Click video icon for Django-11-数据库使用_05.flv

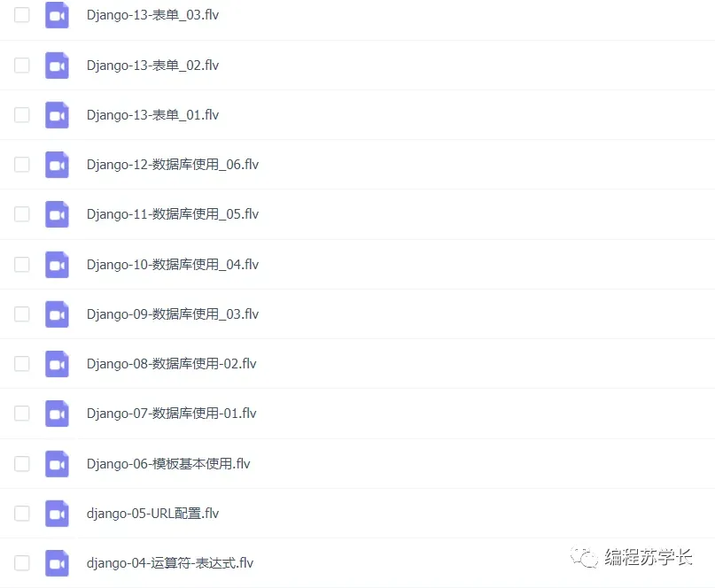[x=57, y=214]
